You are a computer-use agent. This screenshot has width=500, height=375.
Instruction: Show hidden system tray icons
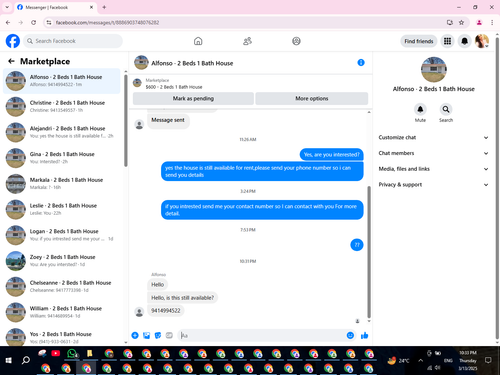tap(421, 360)
